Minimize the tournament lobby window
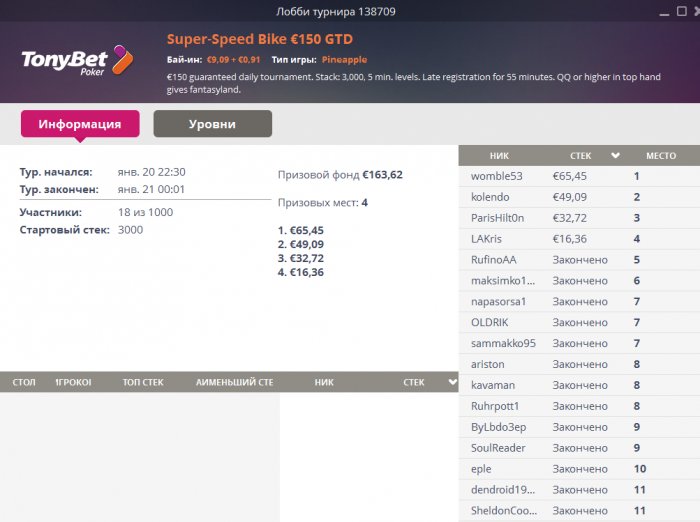The height and width of the screenshot is (522, 700). click(x=664, y=13)
